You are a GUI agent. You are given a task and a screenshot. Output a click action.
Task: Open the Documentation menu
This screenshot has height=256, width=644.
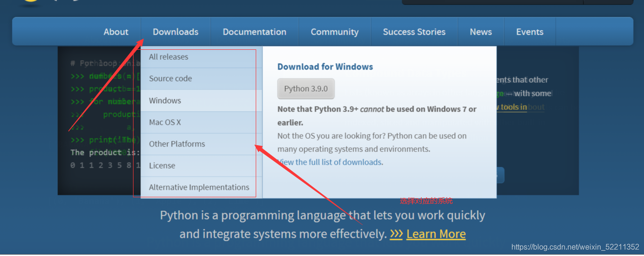[254, 32]
